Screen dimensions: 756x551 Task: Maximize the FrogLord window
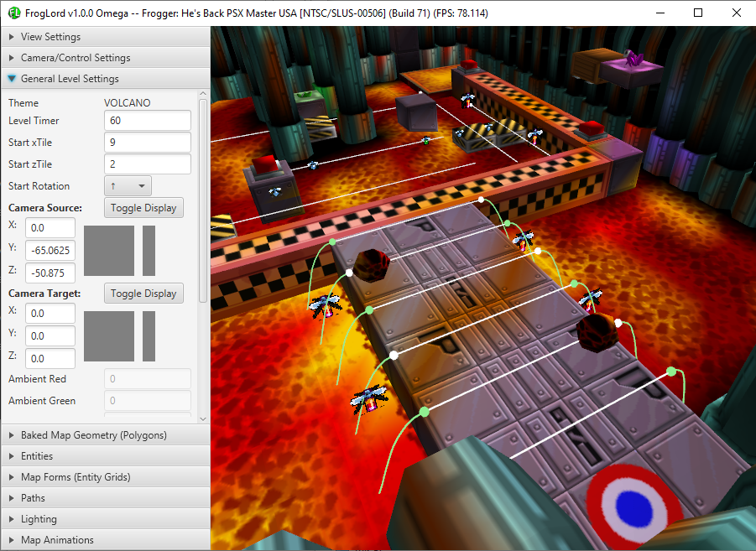point(697,13)
